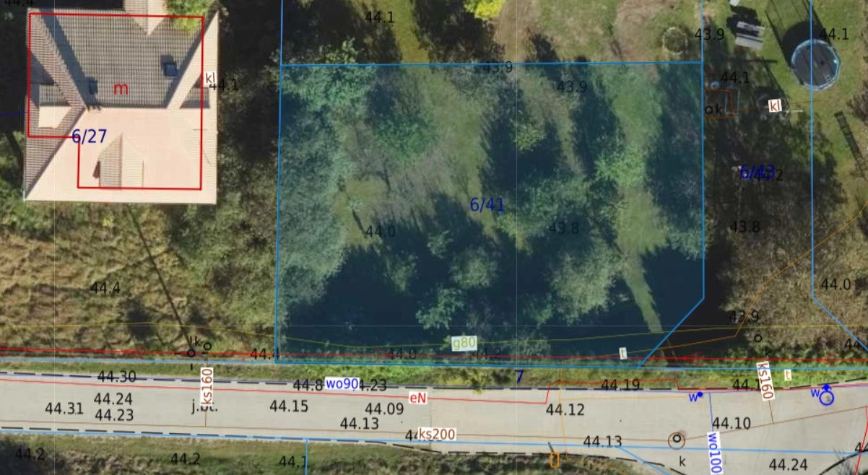Click the g80 gas pipe label
The image size is (868, 475).
pos(464,343)
